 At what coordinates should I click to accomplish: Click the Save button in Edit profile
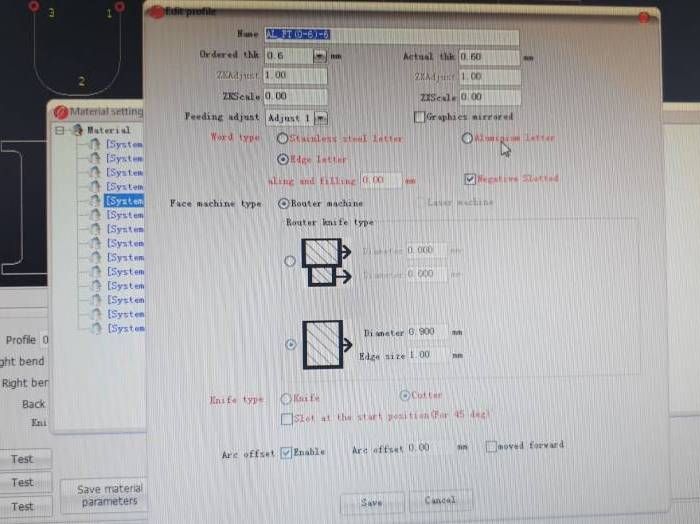click(371, 503)
